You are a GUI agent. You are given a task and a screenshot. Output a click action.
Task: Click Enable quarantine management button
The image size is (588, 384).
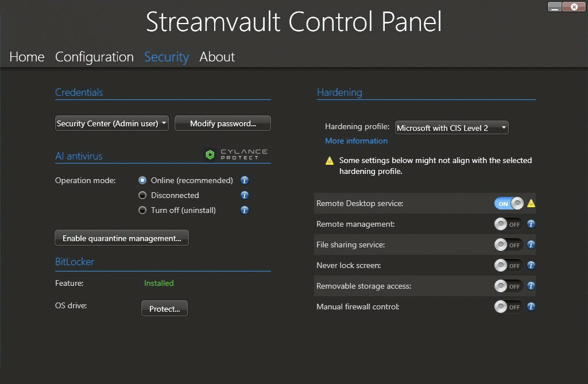pos(122,238)
